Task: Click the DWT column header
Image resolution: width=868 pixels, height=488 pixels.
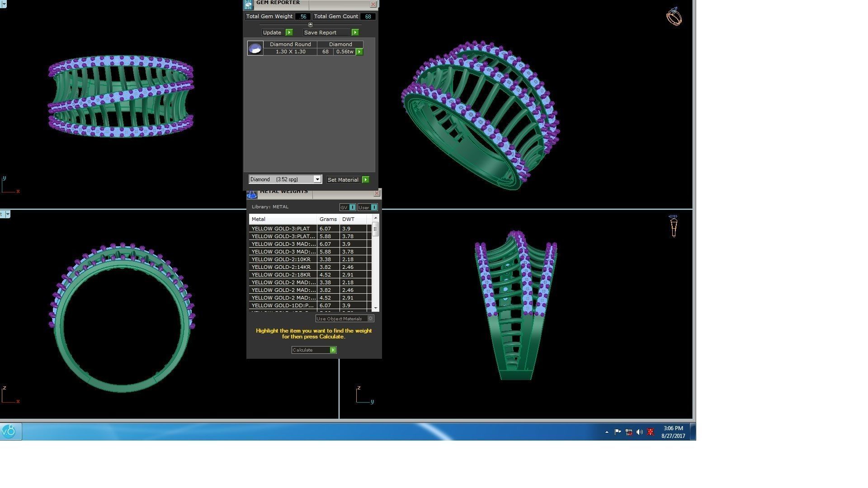Action: [x=353, y=219]
